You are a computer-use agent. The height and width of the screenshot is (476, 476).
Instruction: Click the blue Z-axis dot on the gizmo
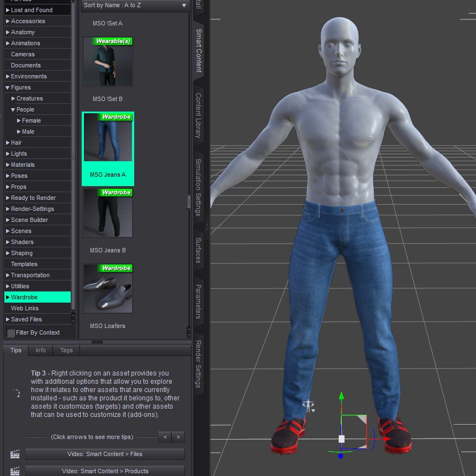pos(341,456)
